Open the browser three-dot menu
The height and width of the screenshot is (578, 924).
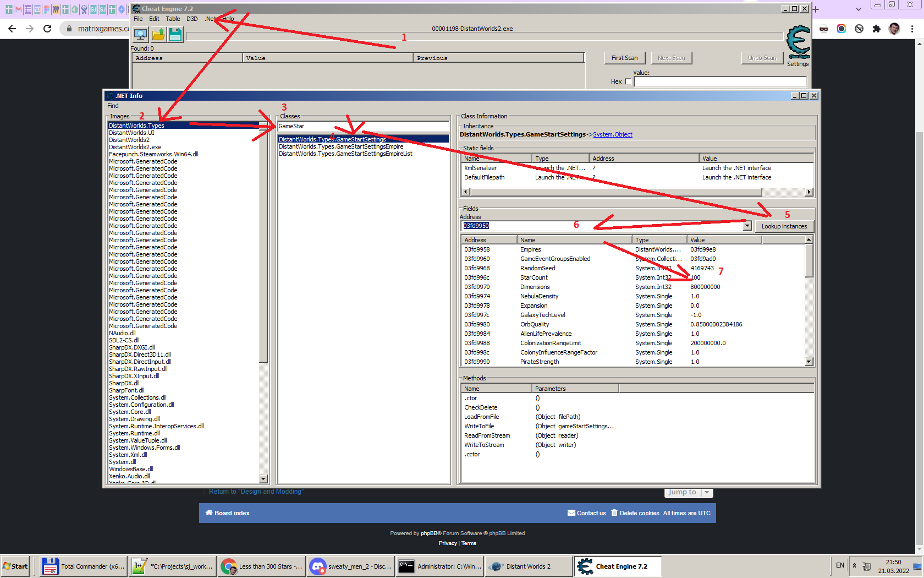point(912,29)
